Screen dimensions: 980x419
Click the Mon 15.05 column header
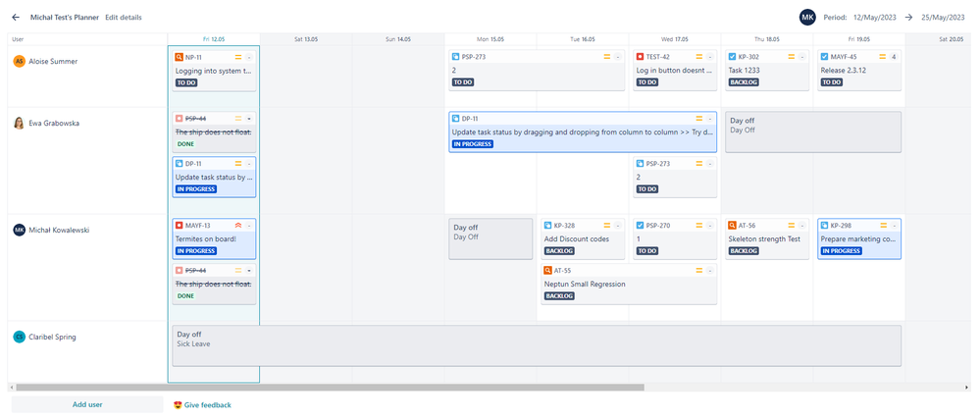click(x=490, y=39)
